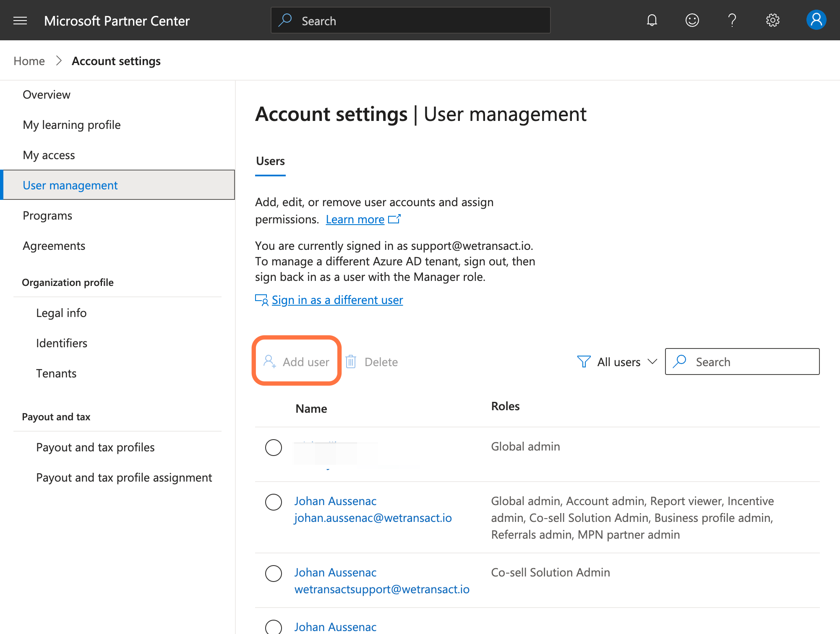Viewport: 840px width, 634px height.
Task: Select User management in sidebar
Action: pos(117,185)
